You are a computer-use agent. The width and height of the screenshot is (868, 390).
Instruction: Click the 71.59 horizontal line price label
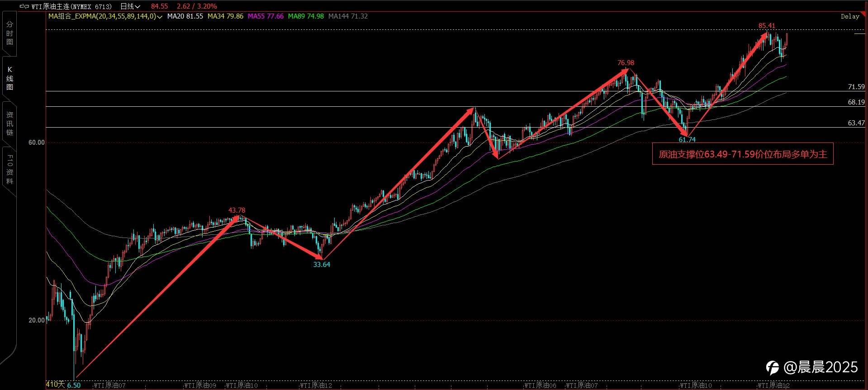(856, 87)
